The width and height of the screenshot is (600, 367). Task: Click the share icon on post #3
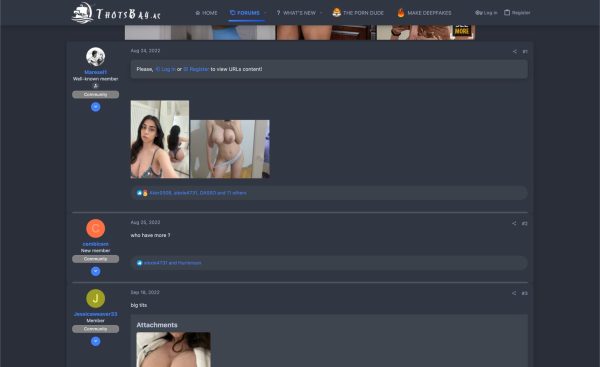tap(514, 293)
